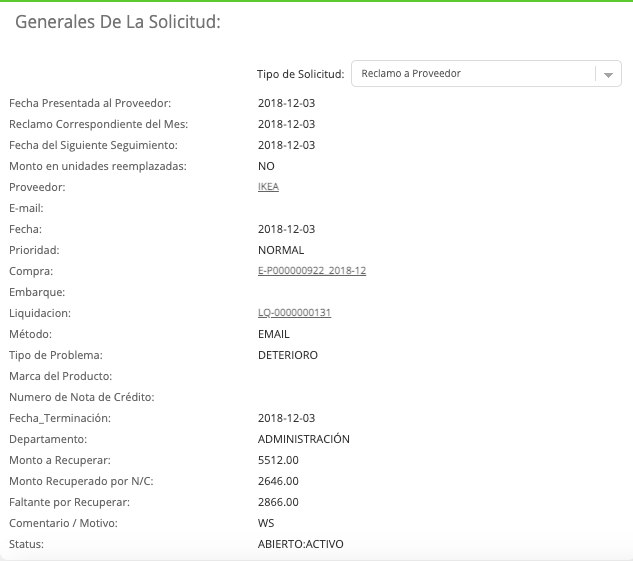Click Numero de Nota de Crédito label

(82, 397)
